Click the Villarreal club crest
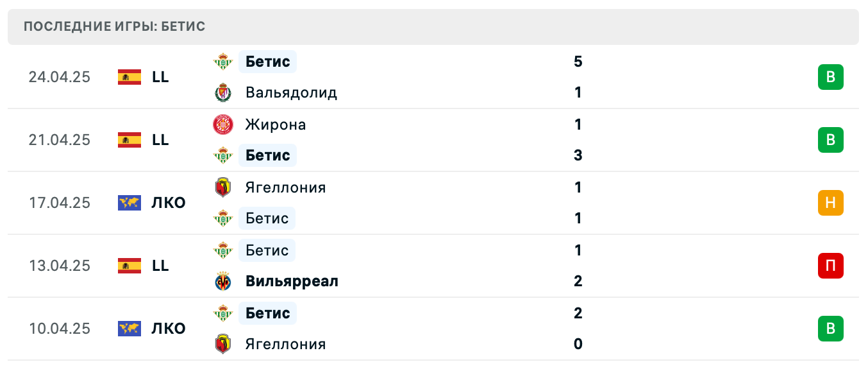 (x=222, y=281)
